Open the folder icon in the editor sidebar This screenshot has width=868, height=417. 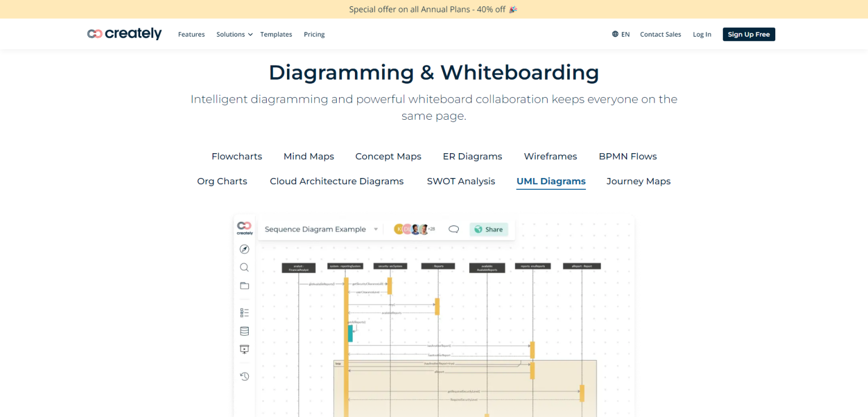tap(244, 285)
